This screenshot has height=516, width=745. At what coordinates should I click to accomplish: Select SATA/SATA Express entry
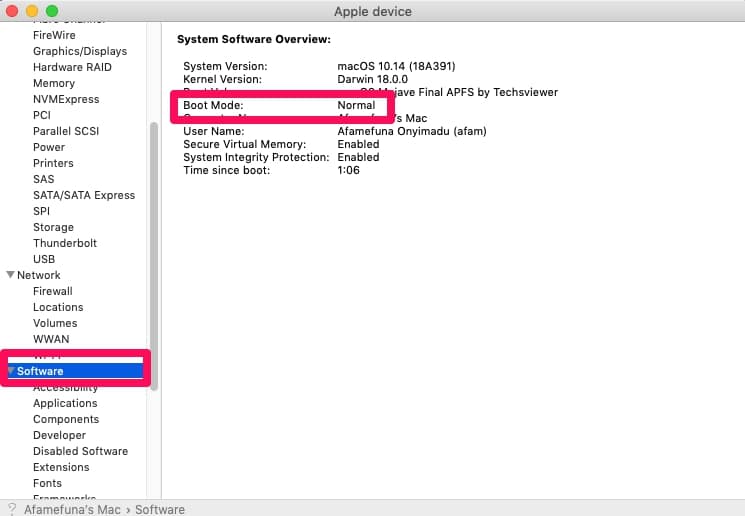84,195
